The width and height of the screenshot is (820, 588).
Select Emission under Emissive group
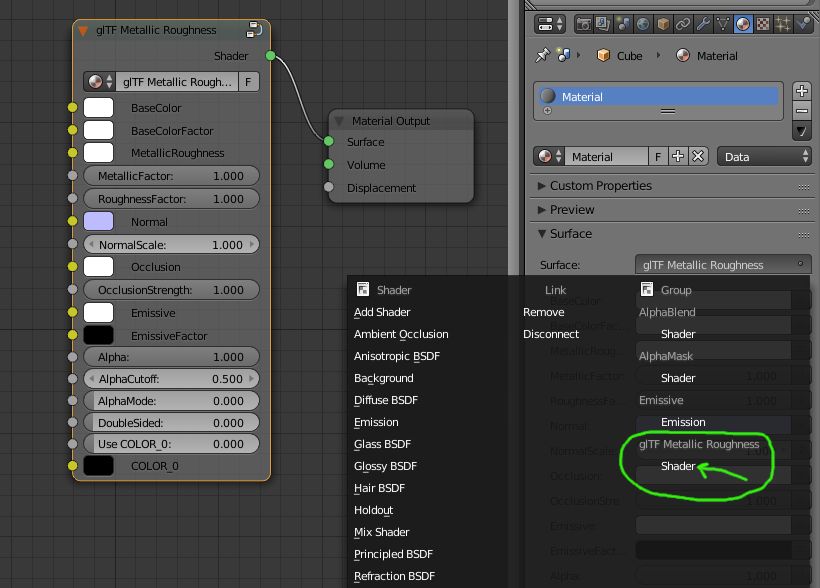click(x=683, y=422)
